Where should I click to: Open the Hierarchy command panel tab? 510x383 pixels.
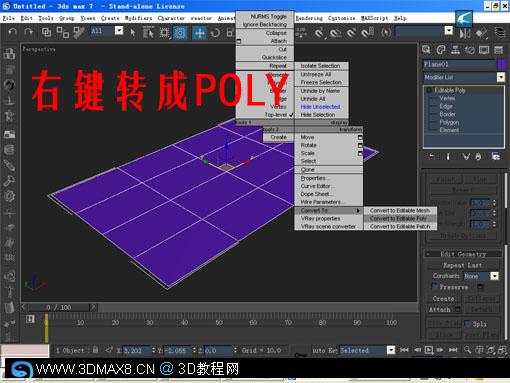coord(455,50)
